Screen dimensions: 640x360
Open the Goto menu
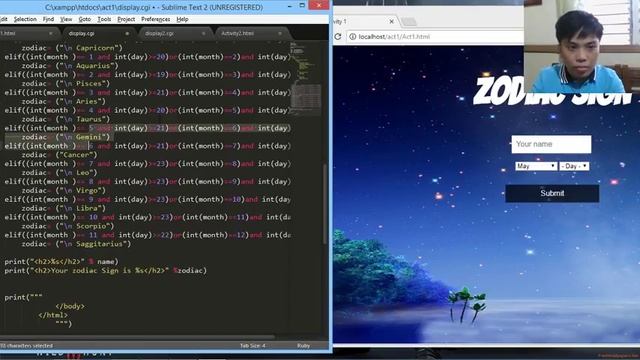(84, 19)
